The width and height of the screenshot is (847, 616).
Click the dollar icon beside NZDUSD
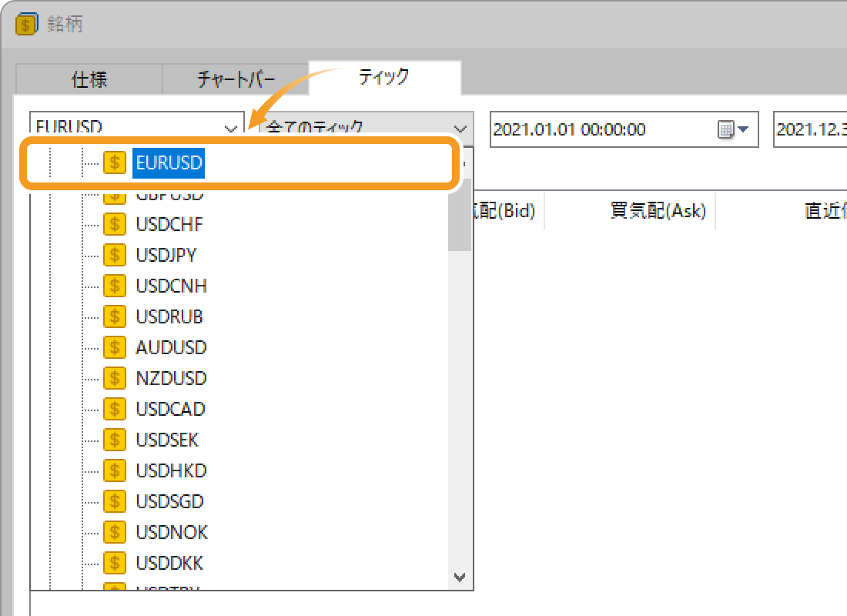click(x=115, y=378)
